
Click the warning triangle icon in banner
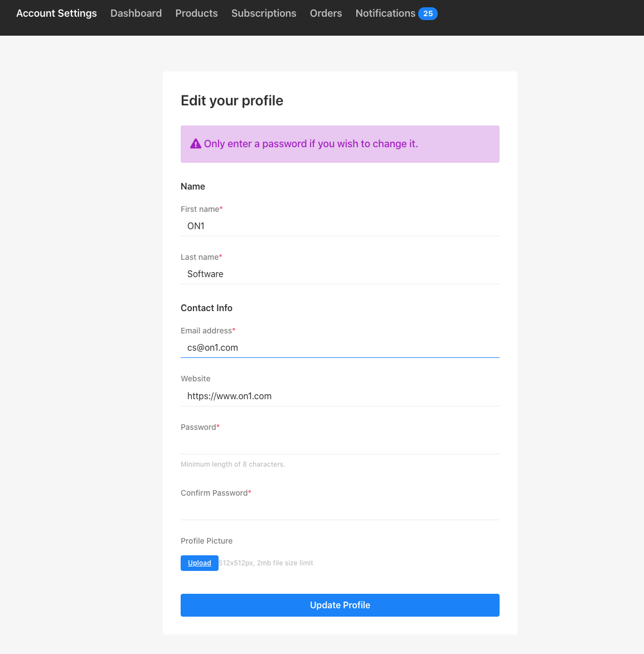point(195,144)
